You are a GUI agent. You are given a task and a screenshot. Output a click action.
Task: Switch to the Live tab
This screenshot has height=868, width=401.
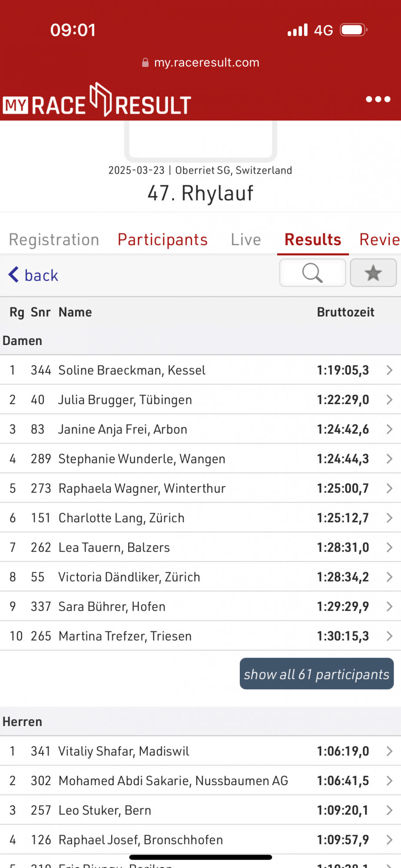tap(246, 240)
